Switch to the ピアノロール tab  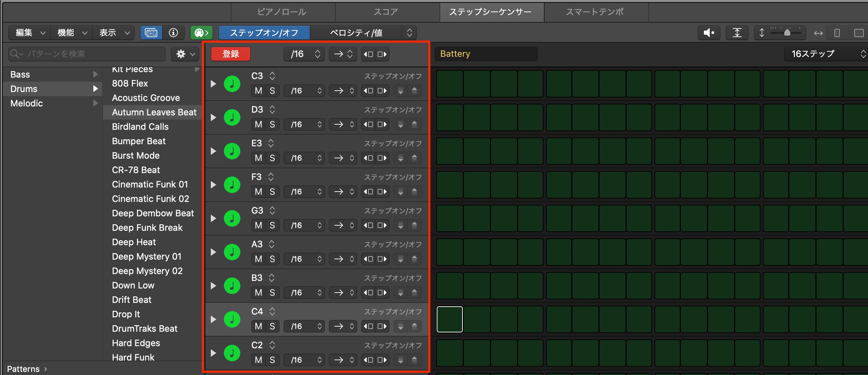tap(283, 12)
